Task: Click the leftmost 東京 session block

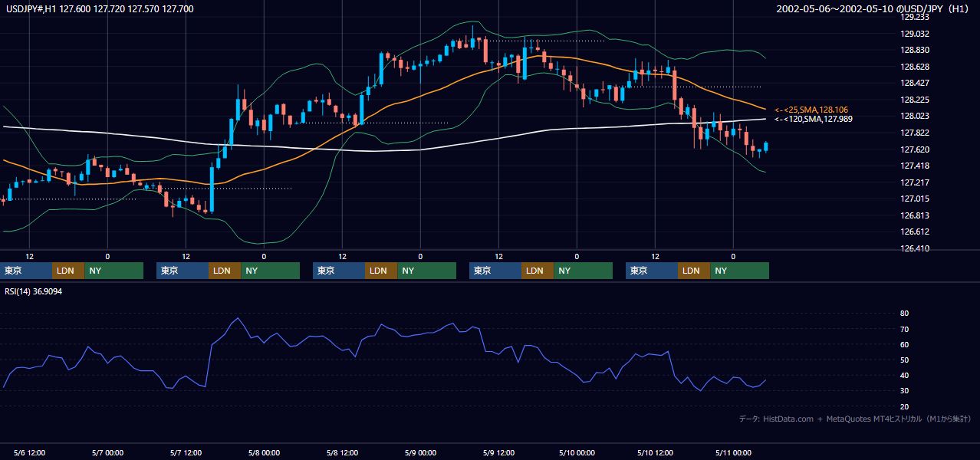Action: (26, 271)
